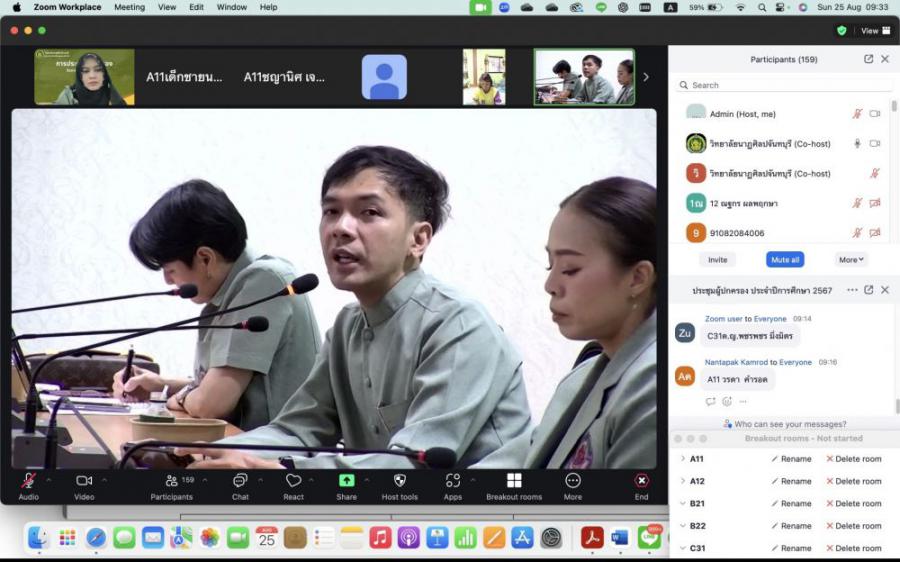Open the Meeting menu in menu bar
Screen dimensions: 900x562
coord(129,7)
